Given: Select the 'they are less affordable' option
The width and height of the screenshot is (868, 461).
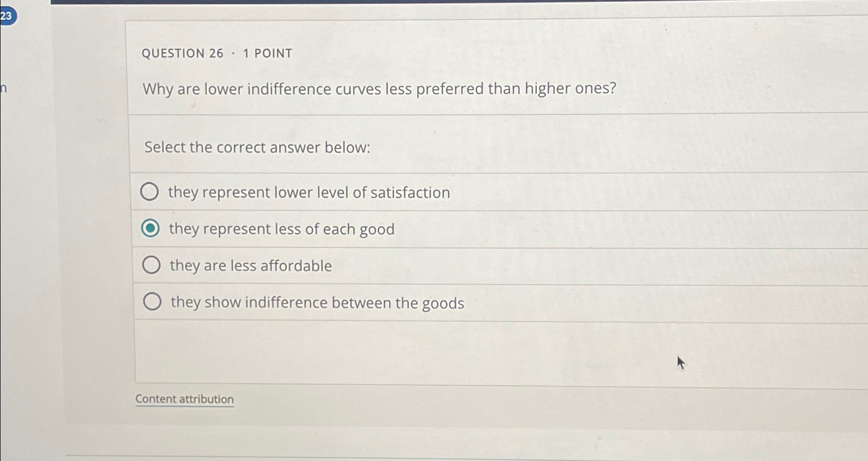Looking at the screenshot, I should point(250,266).
